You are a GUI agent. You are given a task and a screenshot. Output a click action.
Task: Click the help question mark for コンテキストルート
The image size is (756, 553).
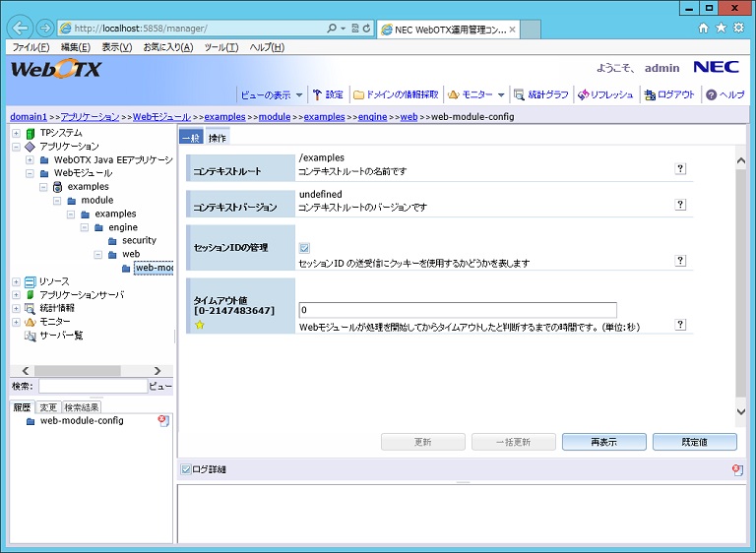680,169
